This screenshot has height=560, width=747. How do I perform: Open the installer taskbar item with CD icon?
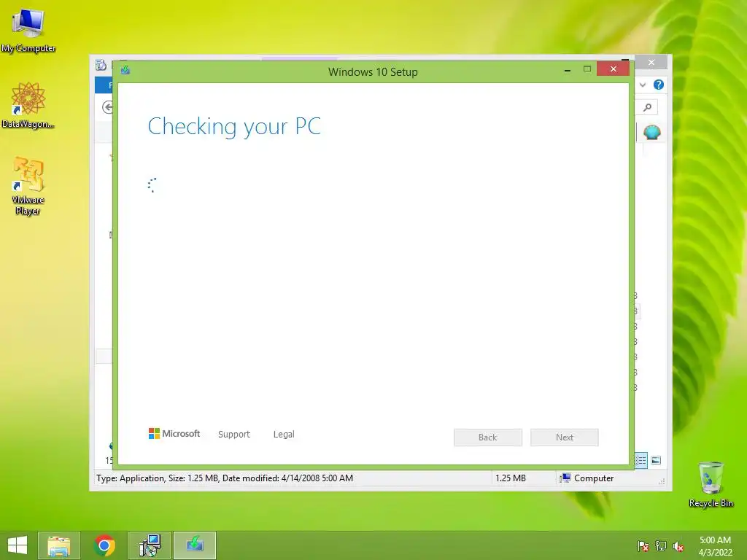click(150, 545)
